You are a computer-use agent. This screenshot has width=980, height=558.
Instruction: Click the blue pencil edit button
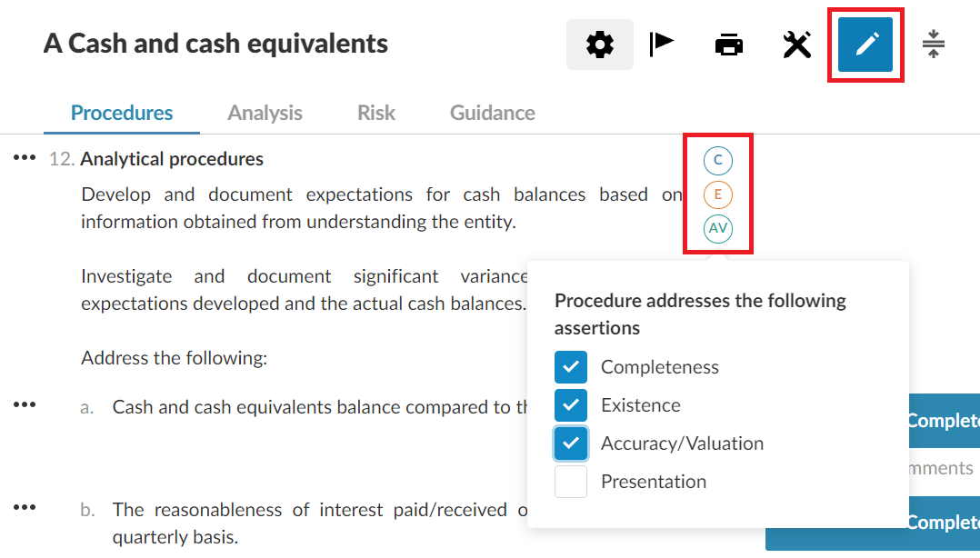[865, 45]
